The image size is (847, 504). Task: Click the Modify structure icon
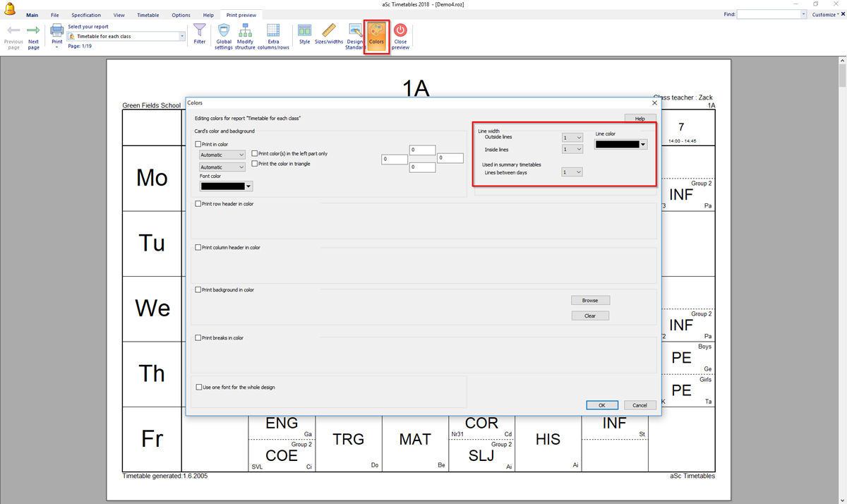point(245,31)
